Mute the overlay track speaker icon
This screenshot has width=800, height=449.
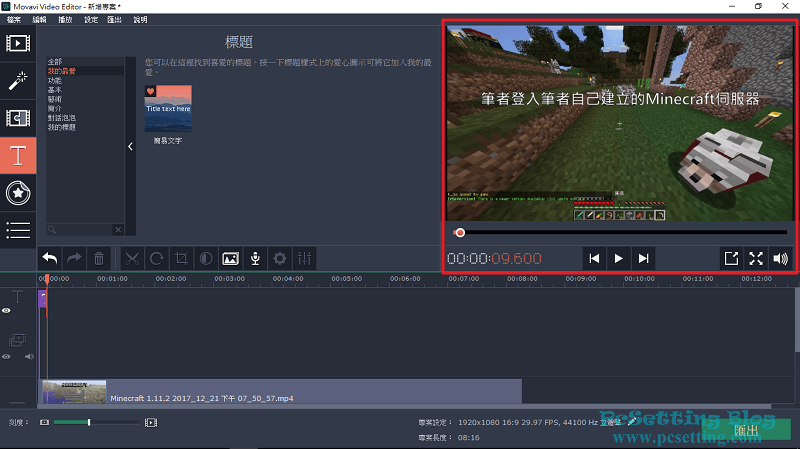tap(29, 356)
